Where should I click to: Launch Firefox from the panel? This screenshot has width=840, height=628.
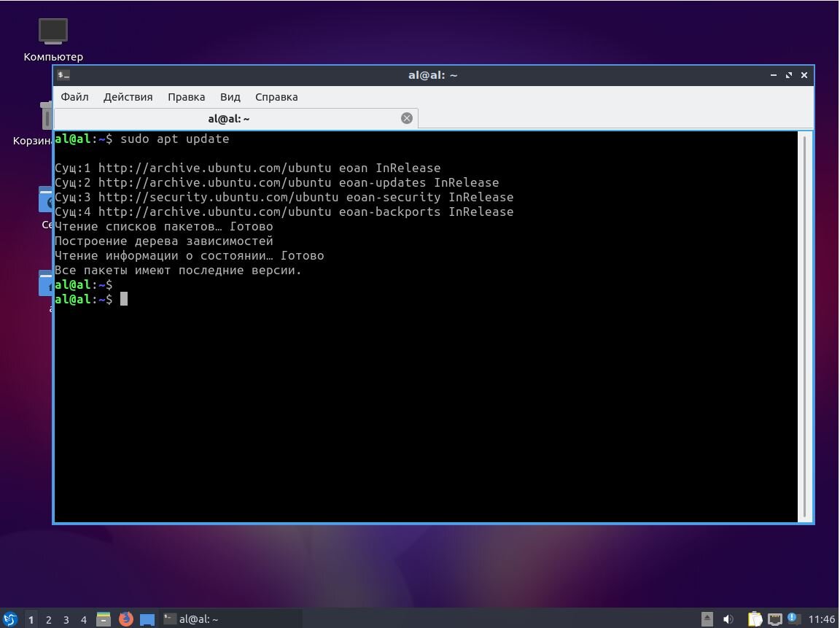click(x=126, y=619)
